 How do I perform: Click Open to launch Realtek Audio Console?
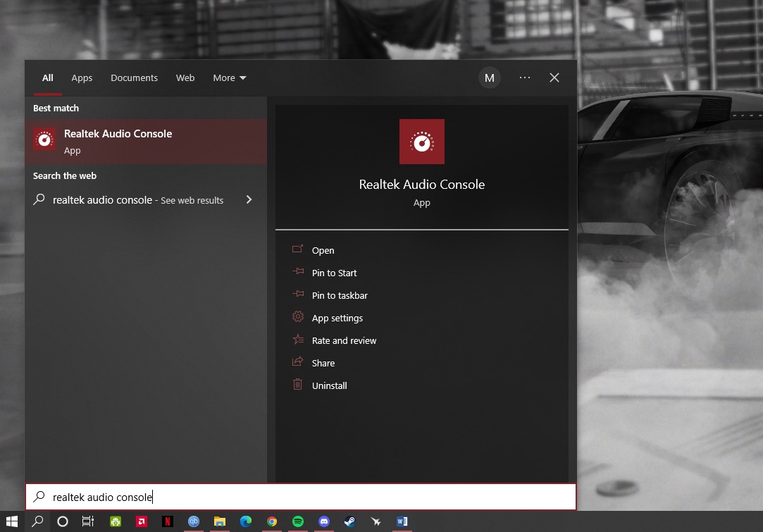click(323, 250)
